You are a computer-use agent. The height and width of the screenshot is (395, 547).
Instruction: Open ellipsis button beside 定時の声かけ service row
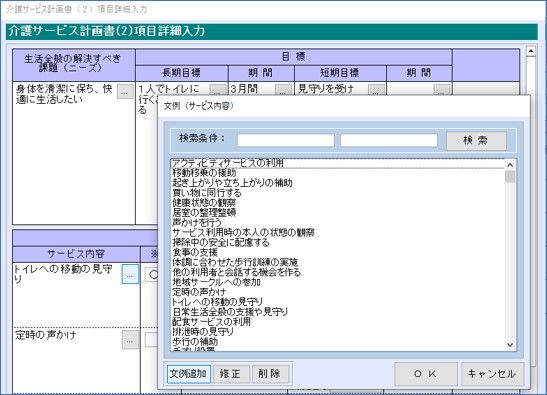click(130, 340)
